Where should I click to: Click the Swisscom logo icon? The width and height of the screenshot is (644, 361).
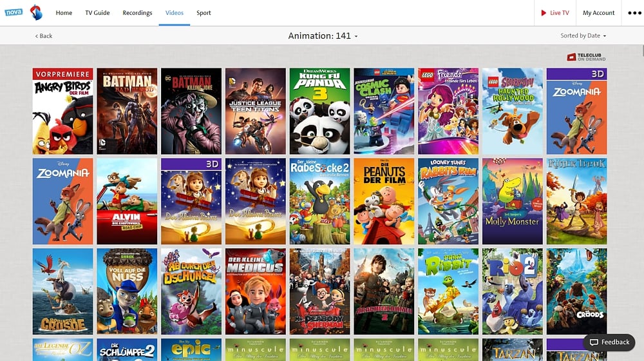37,13
